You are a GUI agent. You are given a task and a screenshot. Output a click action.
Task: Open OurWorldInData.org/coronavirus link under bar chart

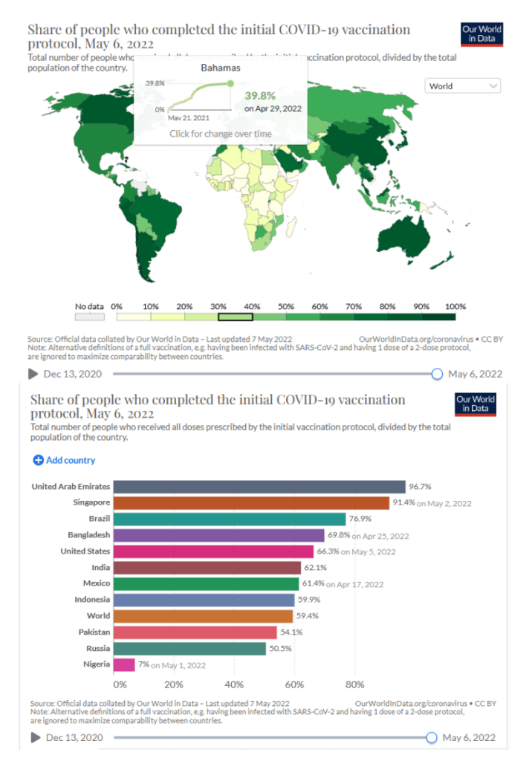[413, 702]
